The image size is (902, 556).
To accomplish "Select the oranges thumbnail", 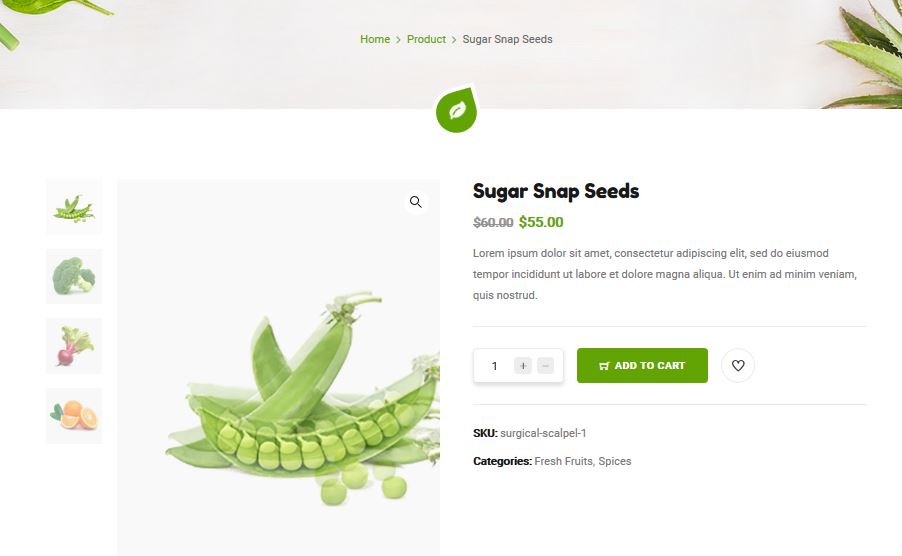I will [x=74, y=416].
